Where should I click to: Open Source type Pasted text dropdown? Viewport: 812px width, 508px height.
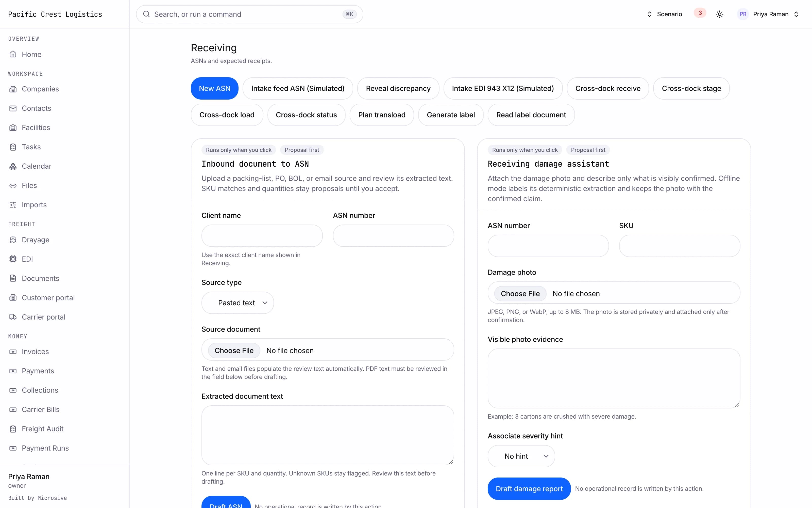(238, 303)
